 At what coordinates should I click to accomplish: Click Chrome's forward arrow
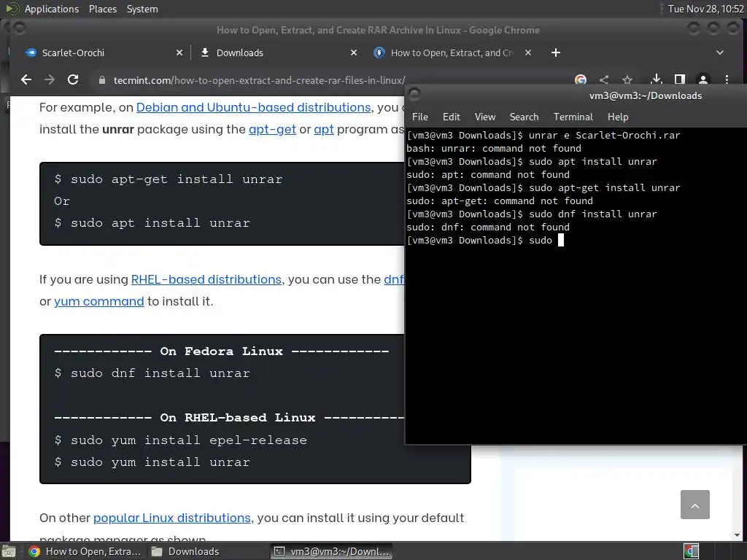point(50,79)
